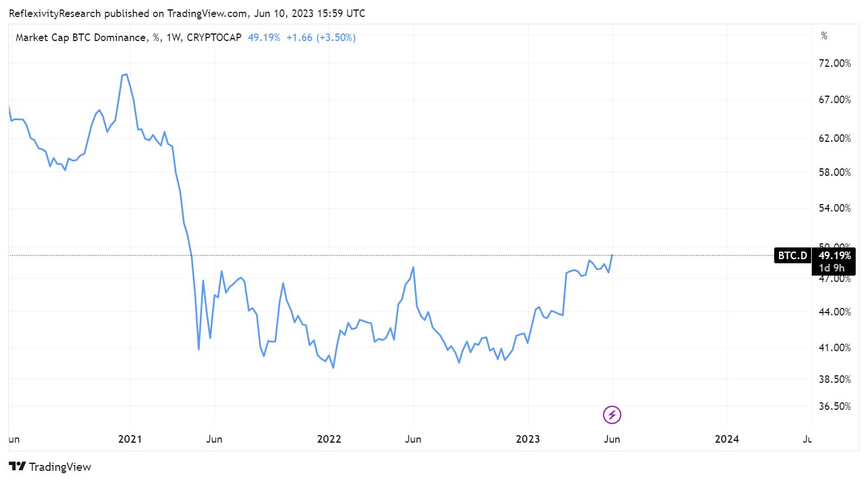The image size is (868, 482).
Task: Click the 58.00% price axis label
Action: coord(835,172)
